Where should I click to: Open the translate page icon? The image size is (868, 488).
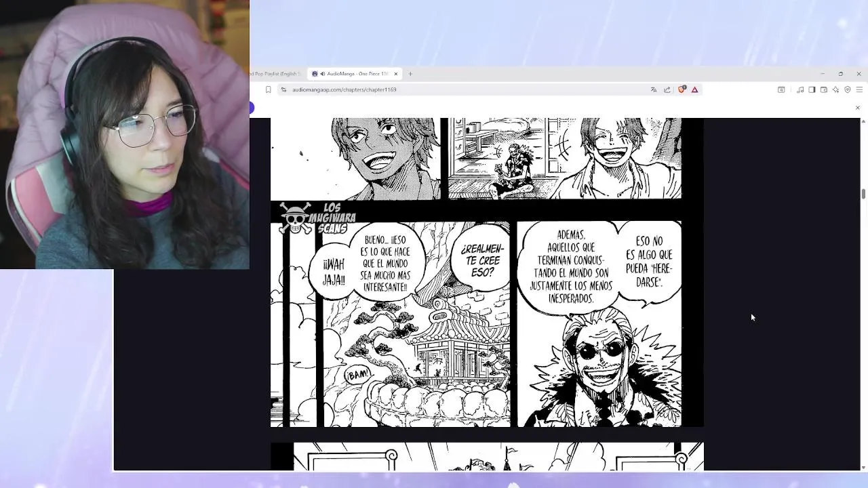pos(654,89)
